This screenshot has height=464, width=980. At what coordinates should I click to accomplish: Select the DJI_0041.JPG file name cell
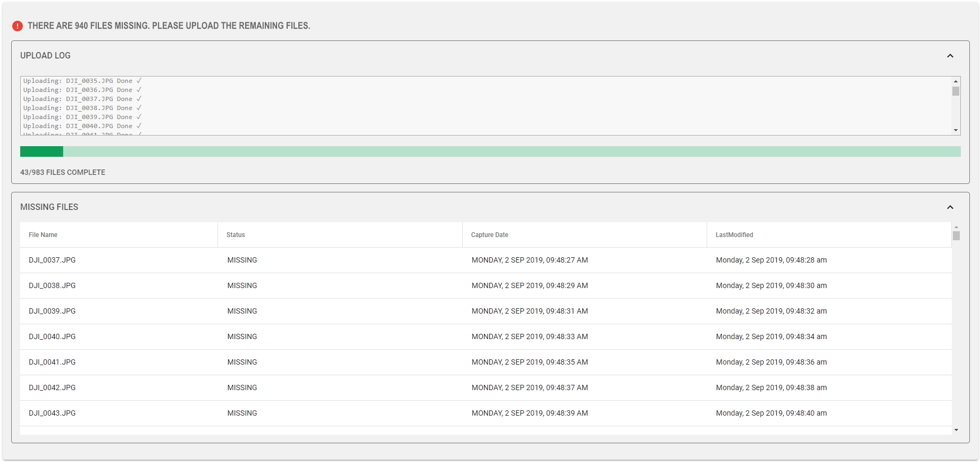[x=52, y=362]
